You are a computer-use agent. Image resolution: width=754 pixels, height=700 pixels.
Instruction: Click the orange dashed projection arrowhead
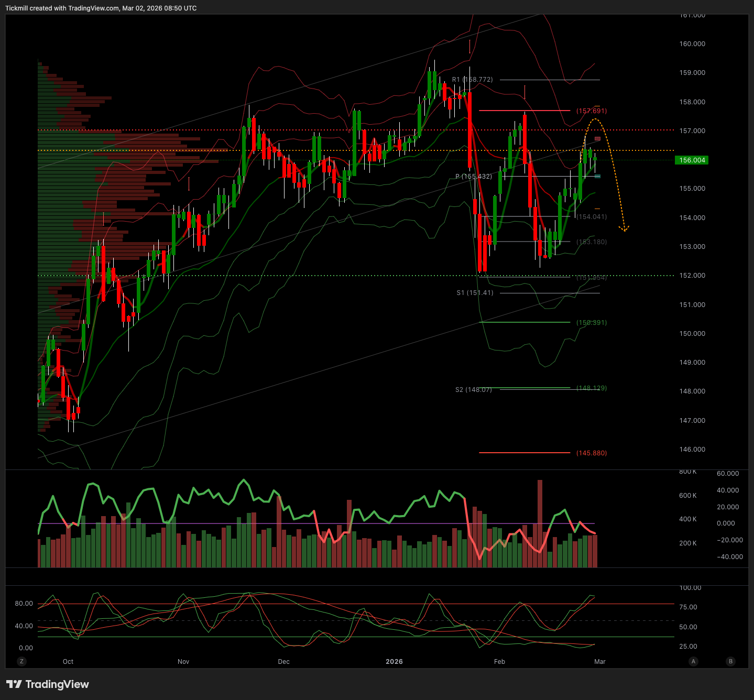(624, 228)
